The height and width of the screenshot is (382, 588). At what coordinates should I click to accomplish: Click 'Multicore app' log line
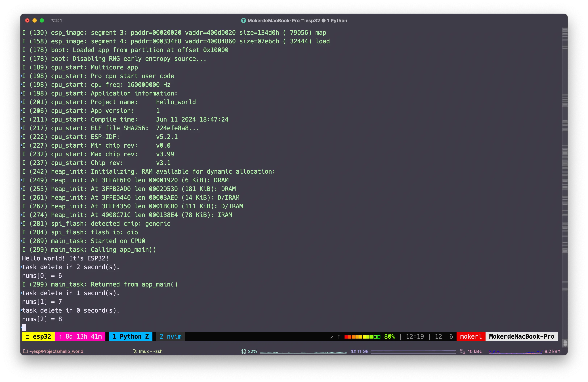coord(80,67)
